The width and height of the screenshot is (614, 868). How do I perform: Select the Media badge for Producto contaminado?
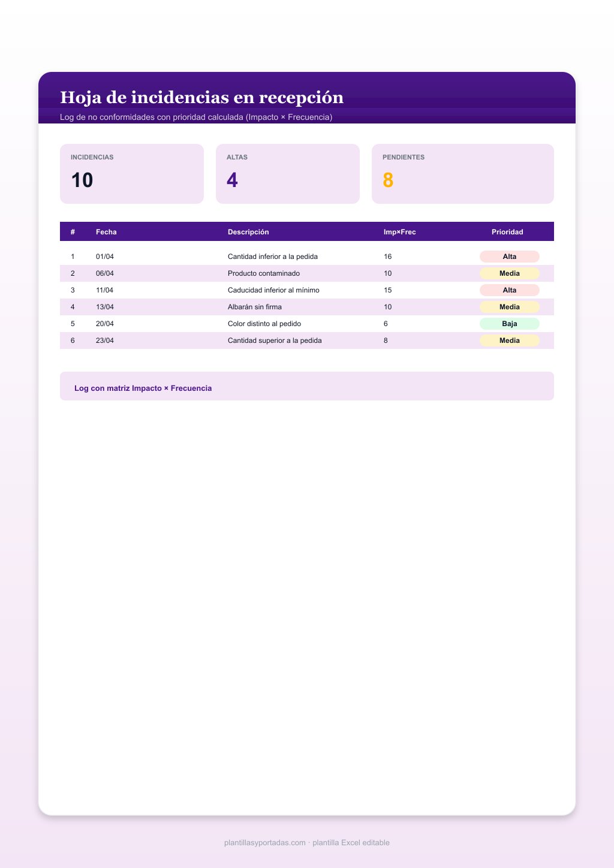coord(510,273)
